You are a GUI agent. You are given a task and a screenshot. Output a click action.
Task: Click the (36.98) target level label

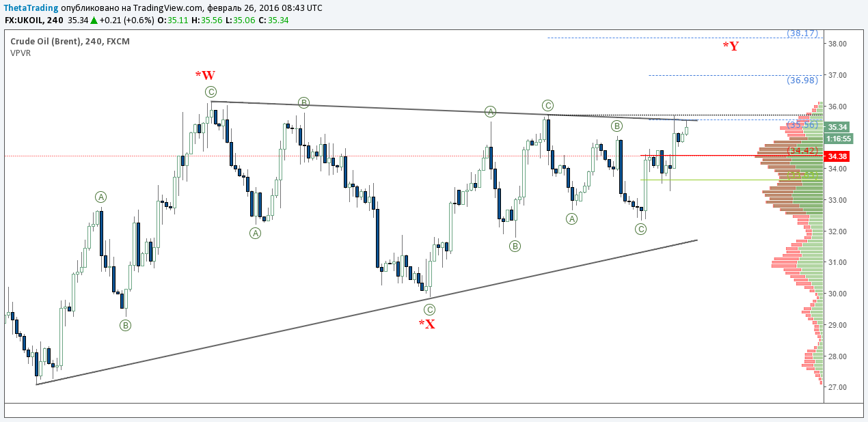click(x=802, y=80)
